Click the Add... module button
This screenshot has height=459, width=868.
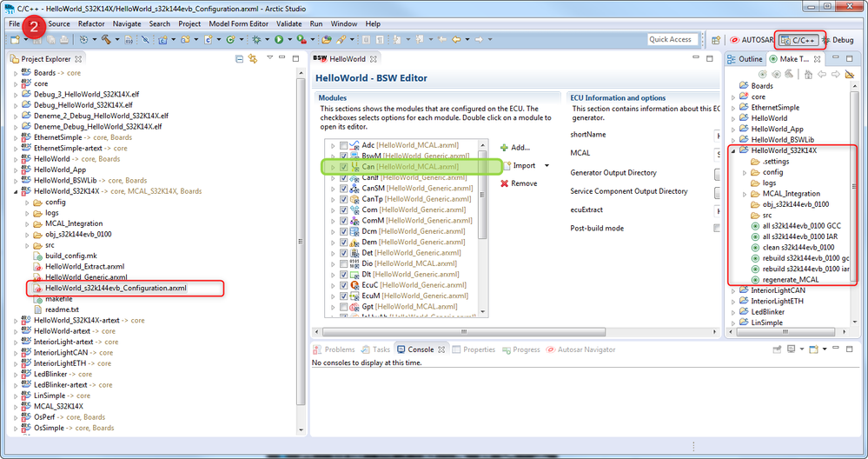coord(515,147)
